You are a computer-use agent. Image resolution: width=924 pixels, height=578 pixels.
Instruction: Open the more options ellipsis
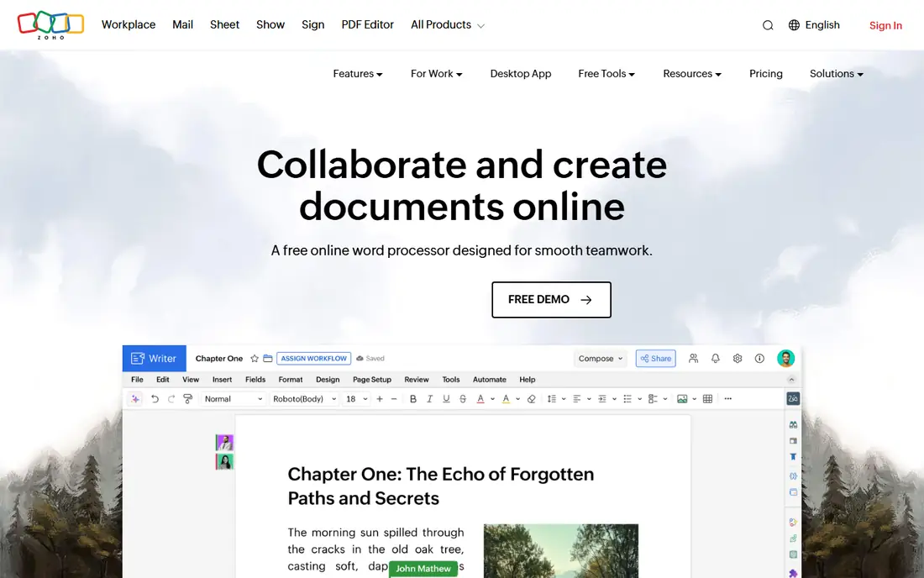point(727,399)
